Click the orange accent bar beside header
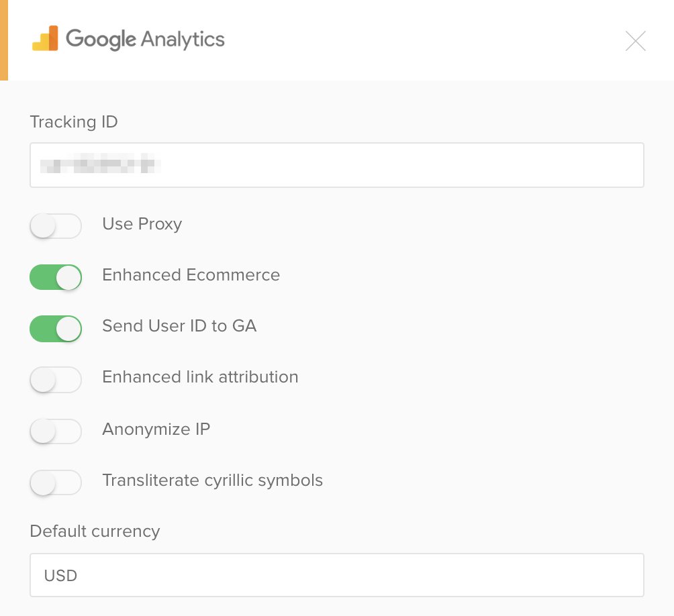The height and width of the screenshot is (616, 674). tap(4, 40)
